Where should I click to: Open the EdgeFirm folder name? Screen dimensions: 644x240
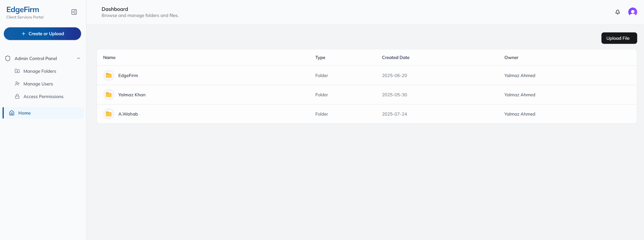128,76
